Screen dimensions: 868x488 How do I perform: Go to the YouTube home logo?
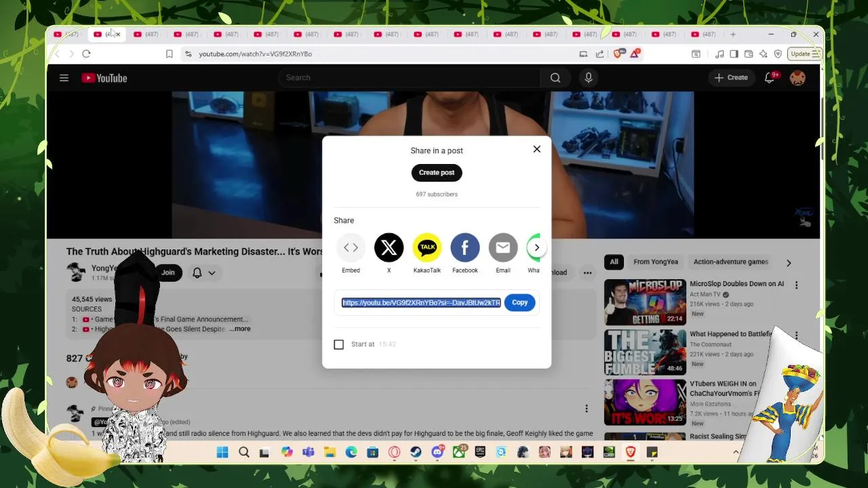tap(104, 78)
